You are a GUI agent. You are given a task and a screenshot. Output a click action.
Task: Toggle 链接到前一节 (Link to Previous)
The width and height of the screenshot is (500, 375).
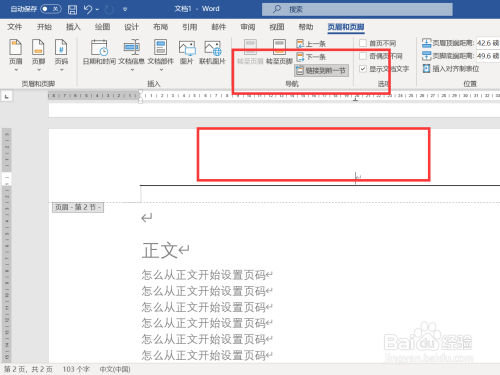point(321,70)
